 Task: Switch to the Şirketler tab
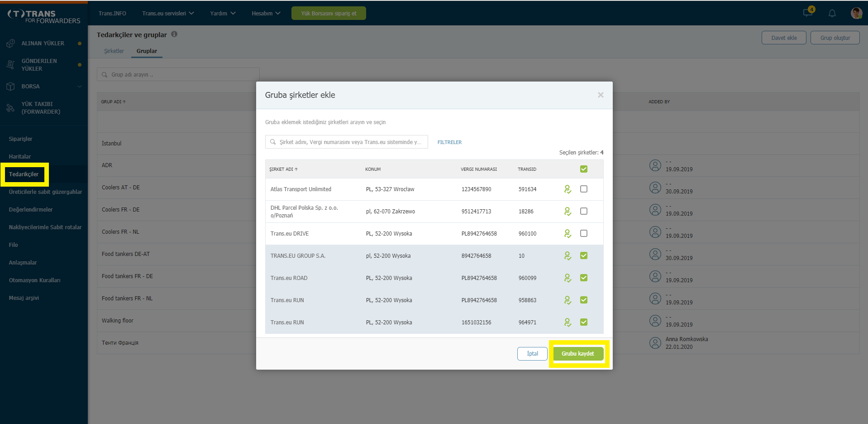[114, 51]
